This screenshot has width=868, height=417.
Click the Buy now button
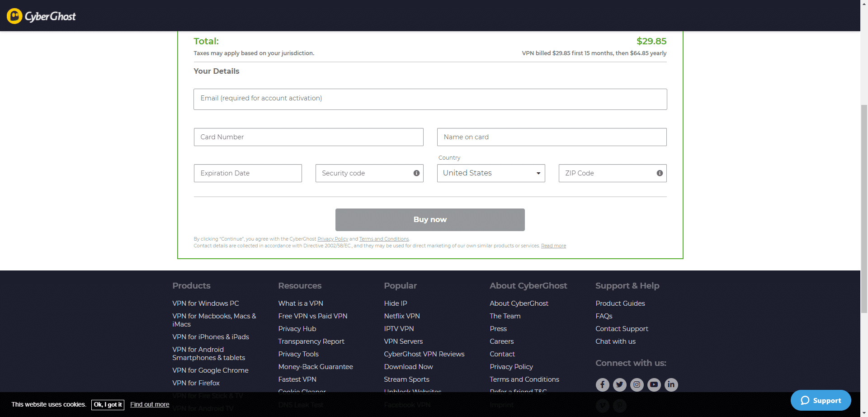pyautogui.click(x=430, y=220)
